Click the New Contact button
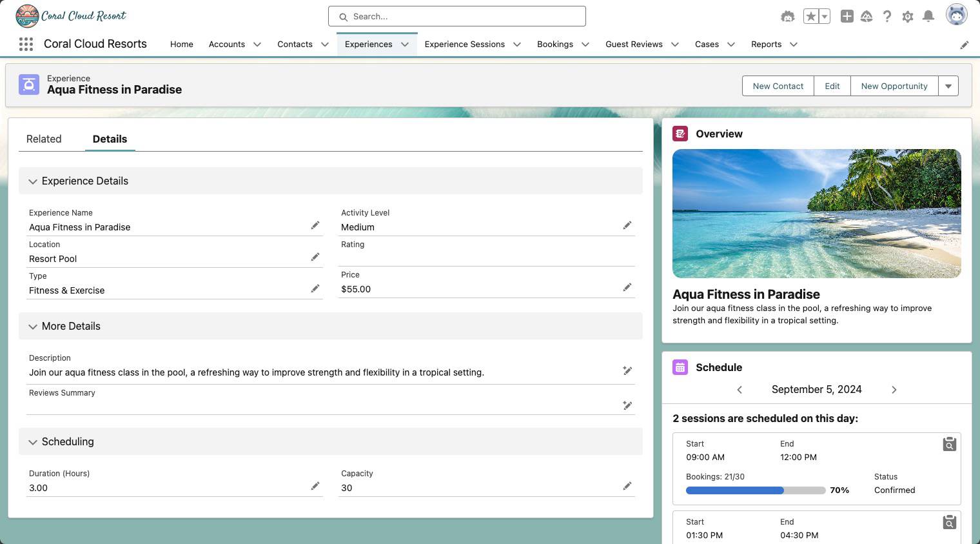The width and height of the screenshot is (980, 544). coord(778,86)
